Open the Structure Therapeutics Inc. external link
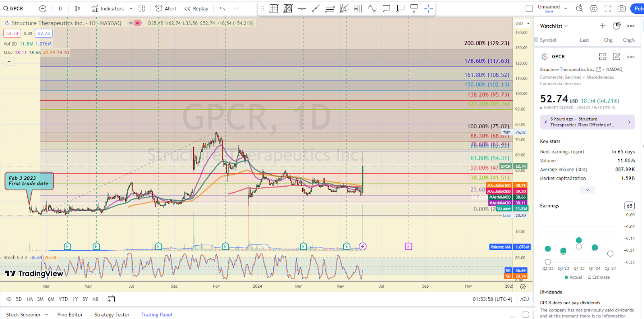 (599, 69)
